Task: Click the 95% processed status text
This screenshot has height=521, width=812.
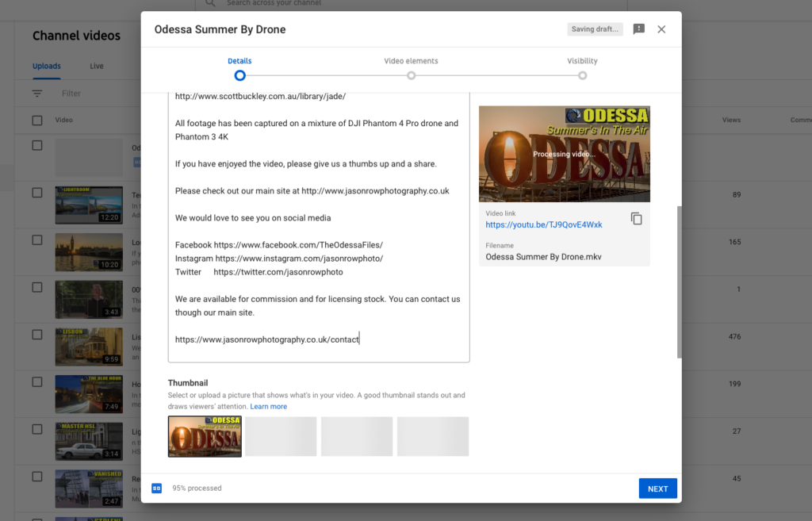Action: 197,488
